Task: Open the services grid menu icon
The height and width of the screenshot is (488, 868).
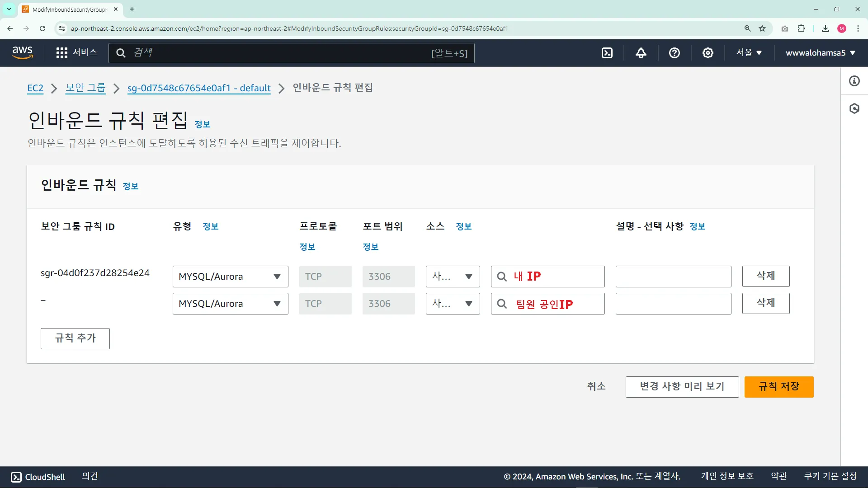Action: (x=62, y=53)
